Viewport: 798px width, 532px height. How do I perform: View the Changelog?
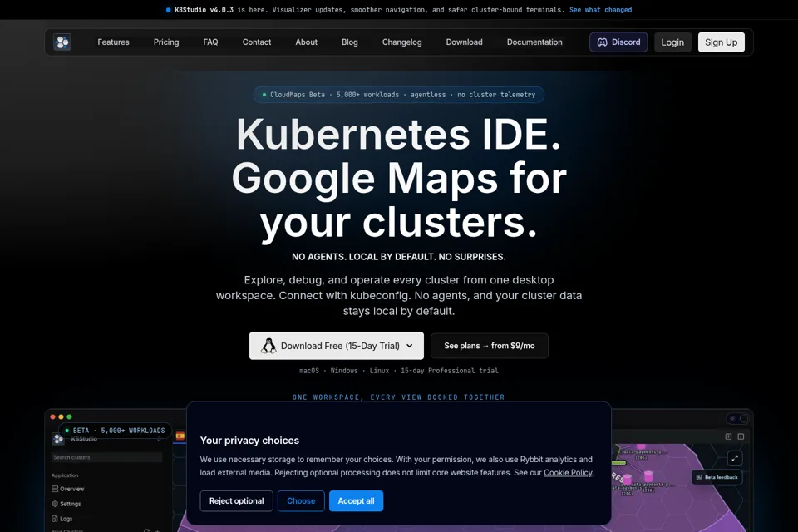[x=402, y=42]
